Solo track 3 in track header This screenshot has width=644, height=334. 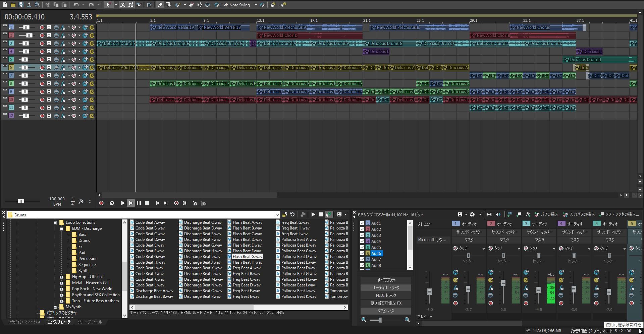coord(92,44)
